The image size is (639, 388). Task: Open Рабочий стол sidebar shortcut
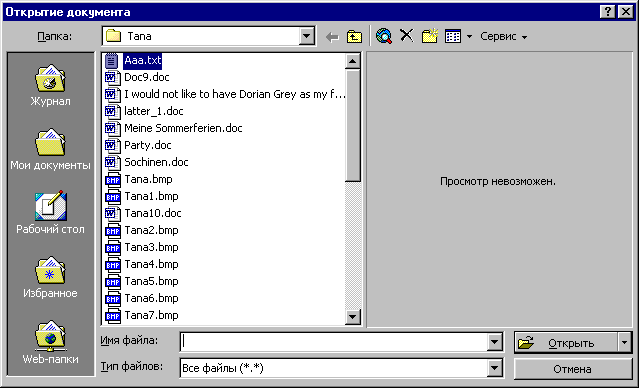pos(50,212)
